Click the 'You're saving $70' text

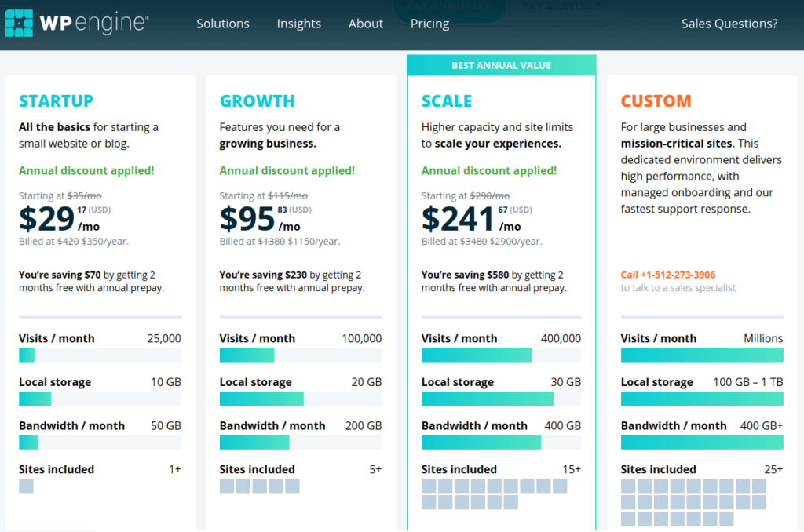tap(60, 275)
